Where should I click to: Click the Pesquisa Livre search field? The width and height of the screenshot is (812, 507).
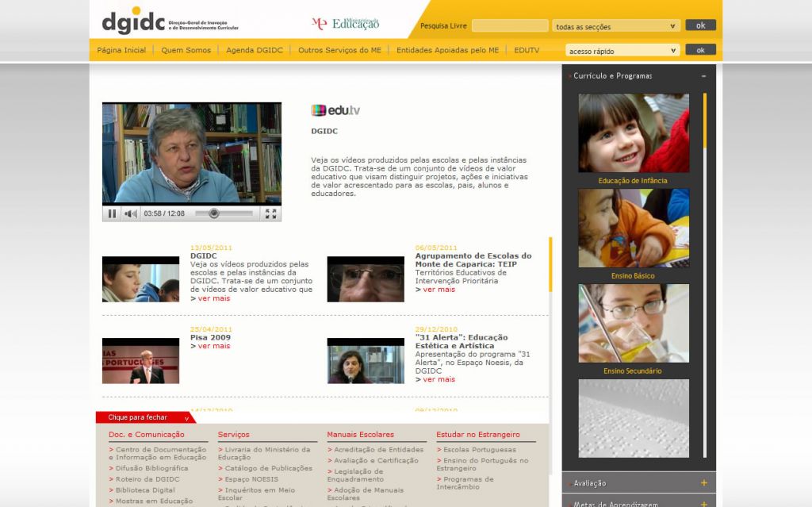[x=510, y=26]
